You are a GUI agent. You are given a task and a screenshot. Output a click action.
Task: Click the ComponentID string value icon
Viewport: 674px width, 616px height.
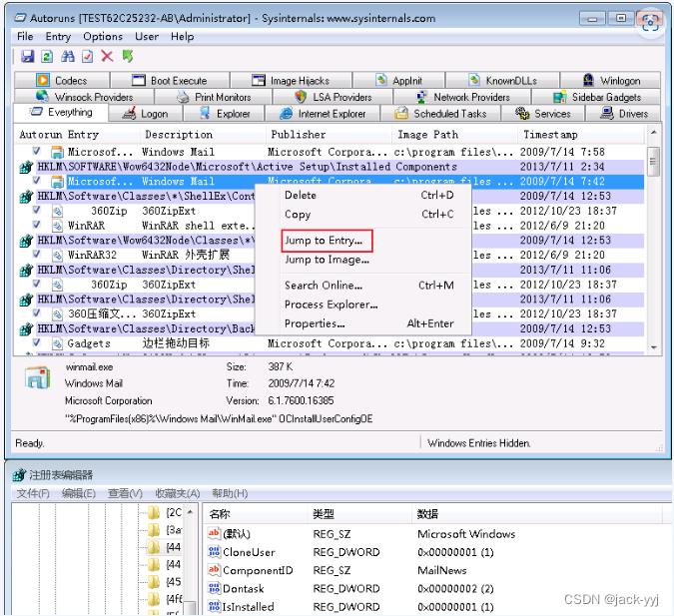[x=214, y=570]
